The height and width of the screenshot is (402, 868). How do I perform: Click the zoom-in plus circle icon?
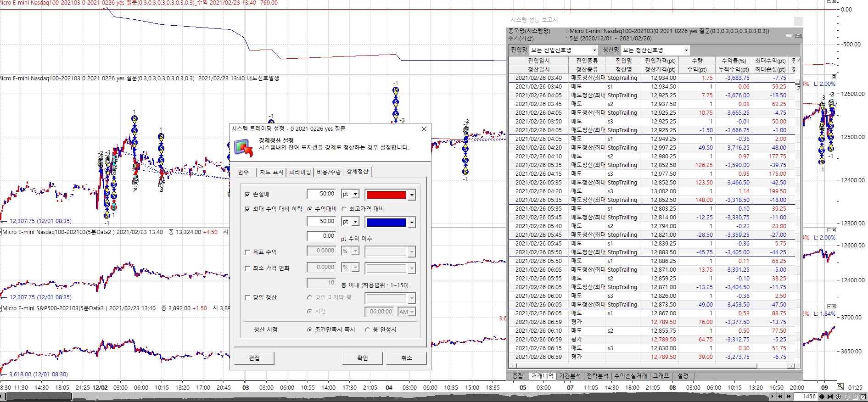point(839,396)
